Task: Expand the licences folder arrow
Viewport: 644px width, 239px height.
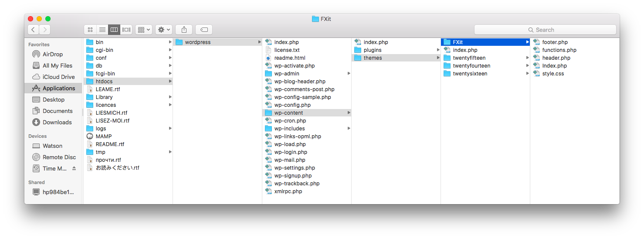Action: pyautogui.click(x=170, y=105)
